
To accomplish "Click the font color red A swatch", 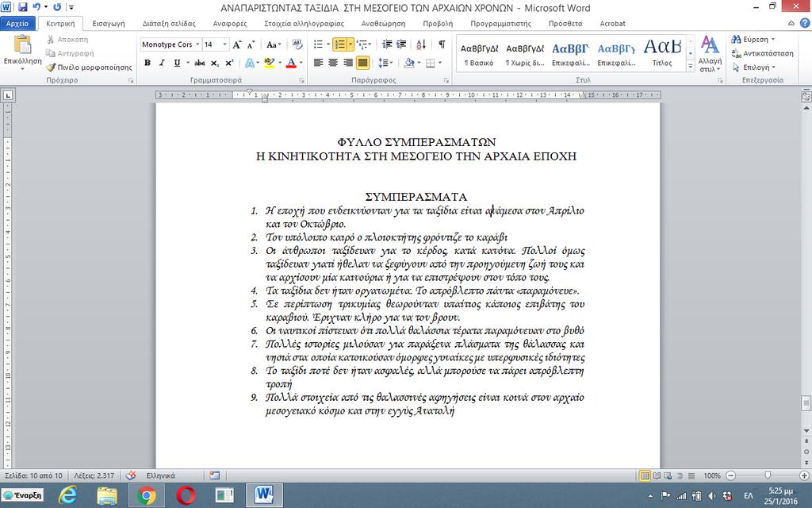I will pos(291,63).
